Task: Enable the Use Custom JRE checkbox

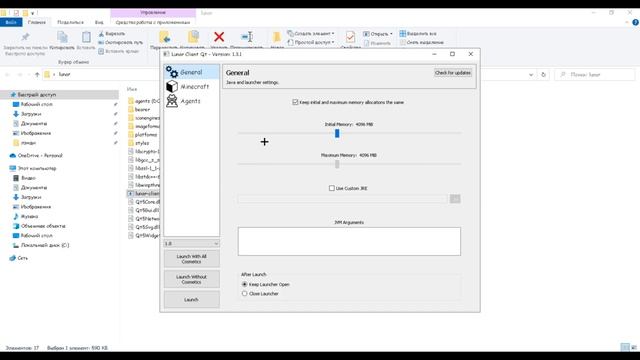Action: point(331,188)
